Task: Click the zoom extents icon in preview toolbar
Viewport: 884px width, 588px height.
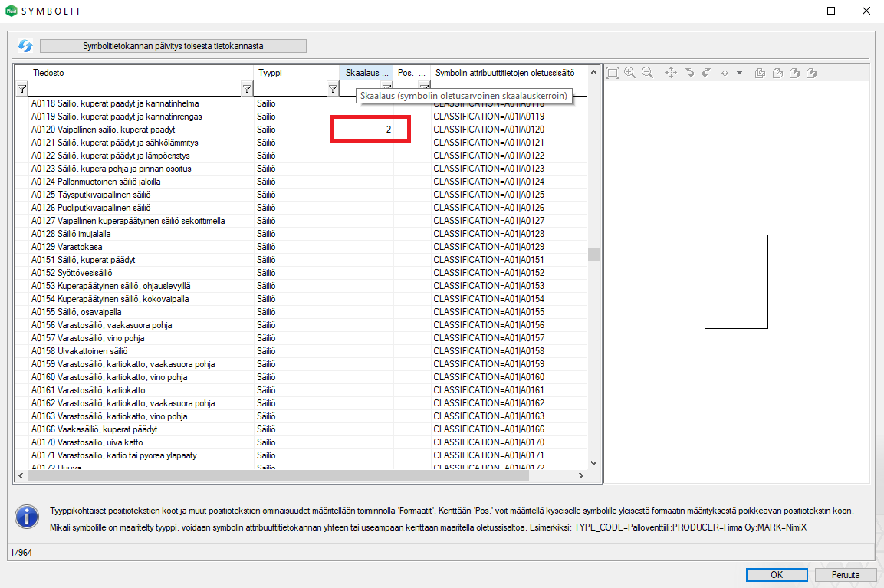Action: click(613, 73)
